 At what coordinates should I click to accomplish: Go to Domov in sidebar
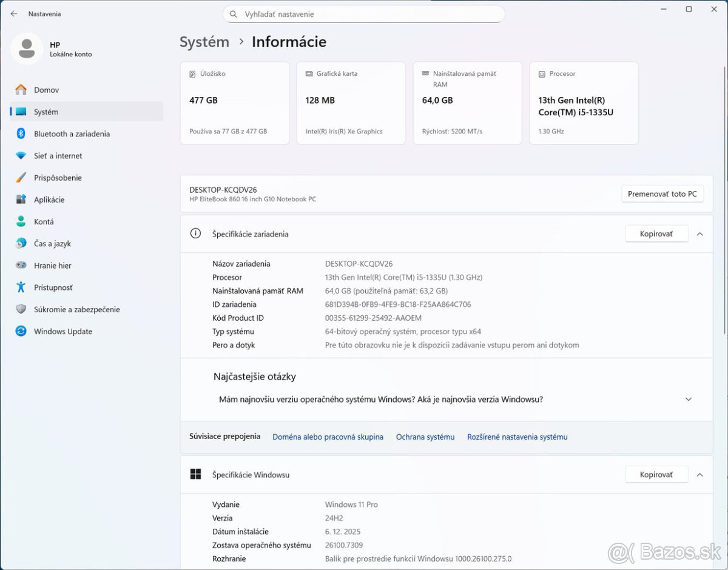coord(46,90)
